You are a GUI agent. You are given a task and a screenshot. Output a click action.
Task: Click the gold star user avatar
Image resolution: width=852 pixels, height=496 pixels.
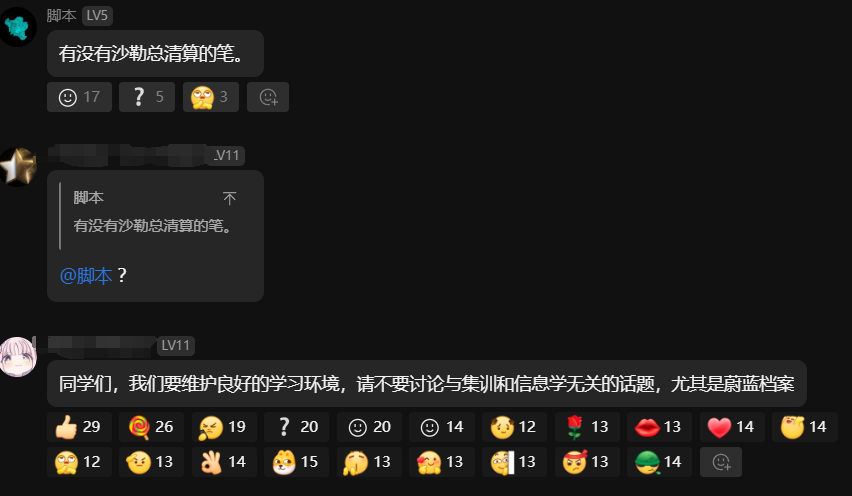18,167
